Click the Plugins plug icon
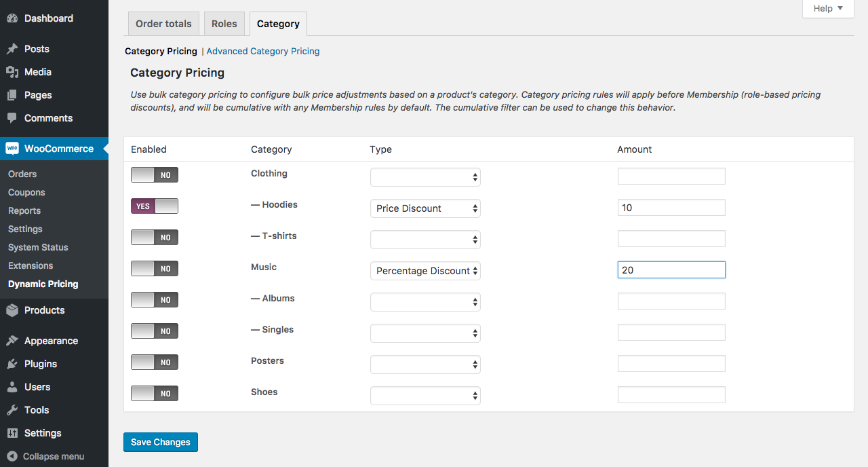 (12, 364)
